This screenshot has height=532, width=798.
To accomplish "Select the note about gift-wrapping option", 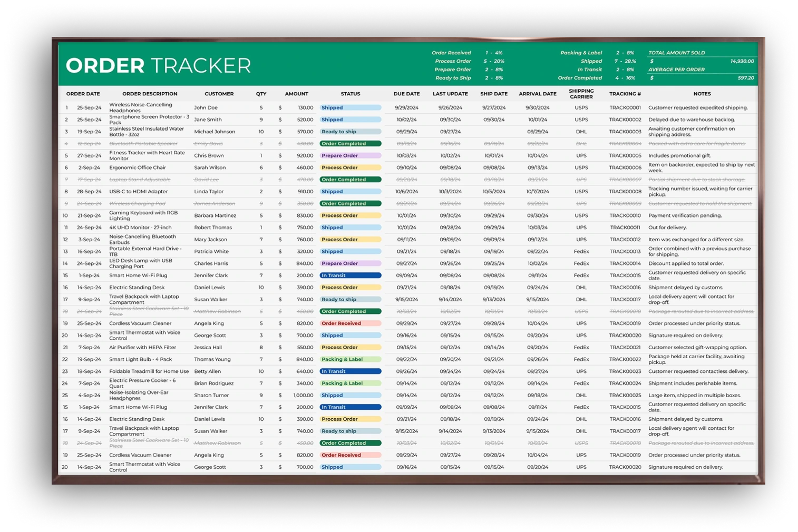I will point(697,348).
